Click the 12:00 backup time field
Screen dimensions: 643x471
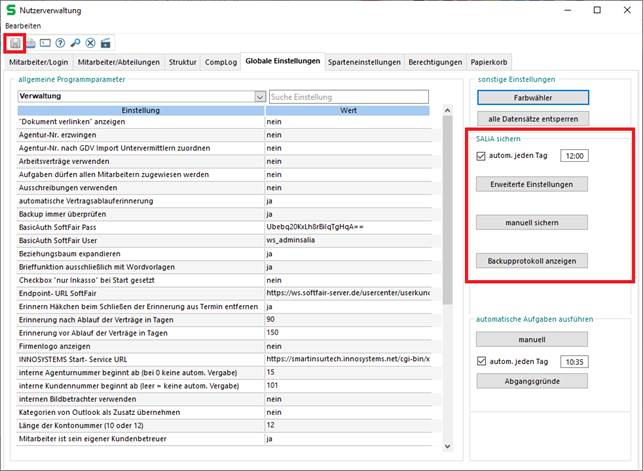coord(574,156)
